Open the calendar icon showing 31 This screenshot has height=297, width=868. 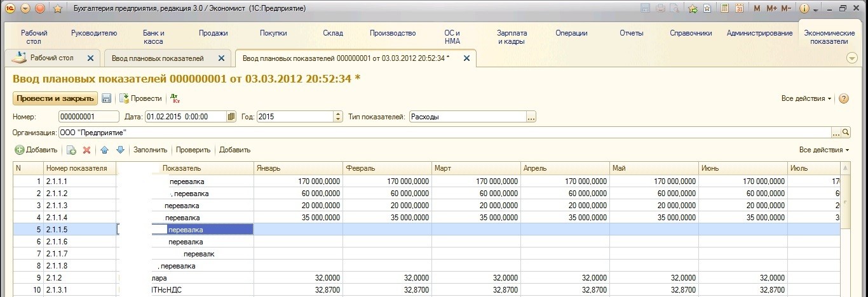[x=739, y=9]
